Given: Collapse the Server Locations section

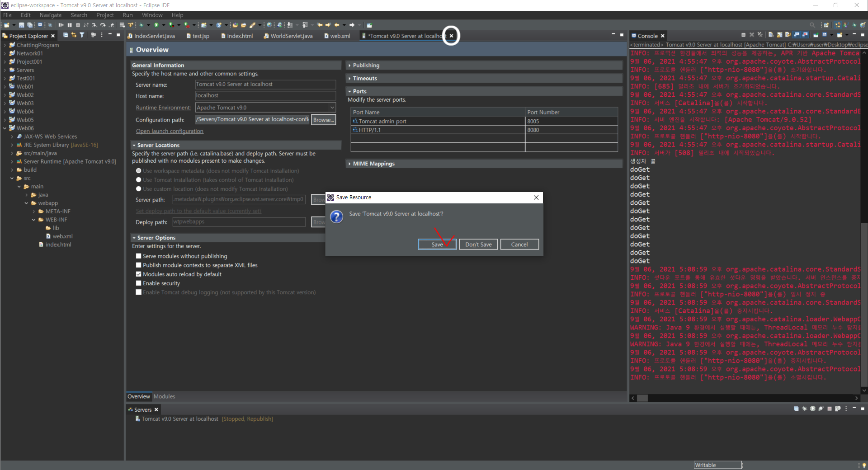Looking at the screenshot, I should [x=134, y=146].
